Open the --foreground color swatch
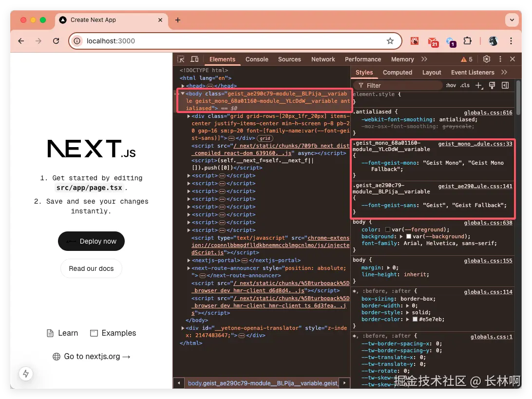532x399 pixels. tap(388, 229)
